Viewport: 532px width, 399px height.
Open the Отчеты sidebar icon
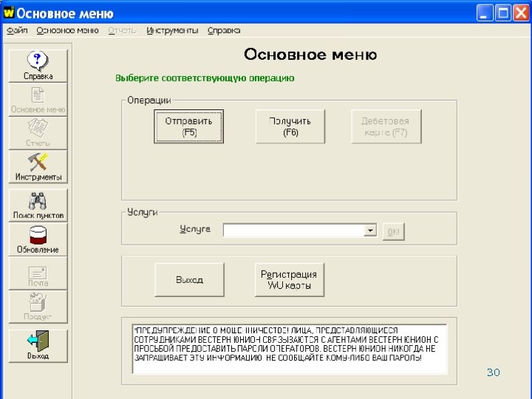38,133
